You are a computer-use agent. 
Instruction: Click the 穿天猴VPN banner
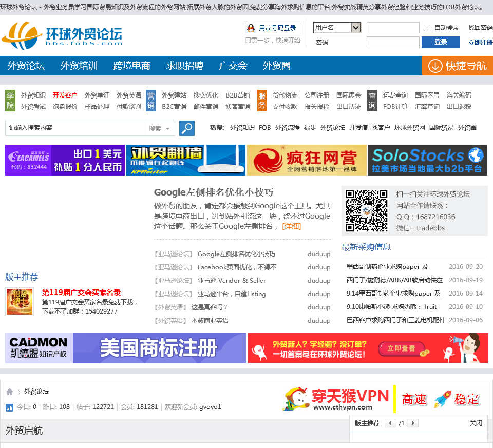(384, 399)
